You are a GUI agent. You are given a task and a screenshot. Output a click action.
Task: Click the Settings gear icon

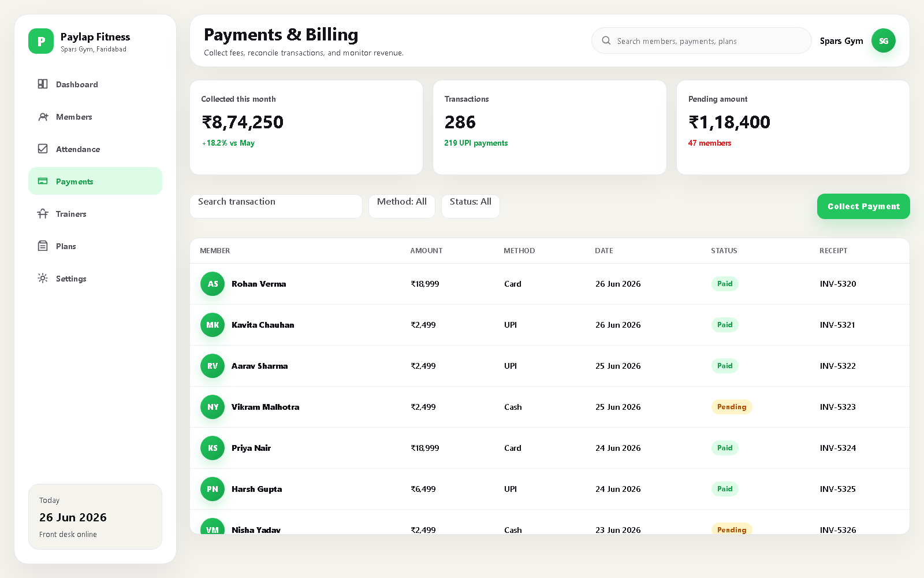pos(43,278)
